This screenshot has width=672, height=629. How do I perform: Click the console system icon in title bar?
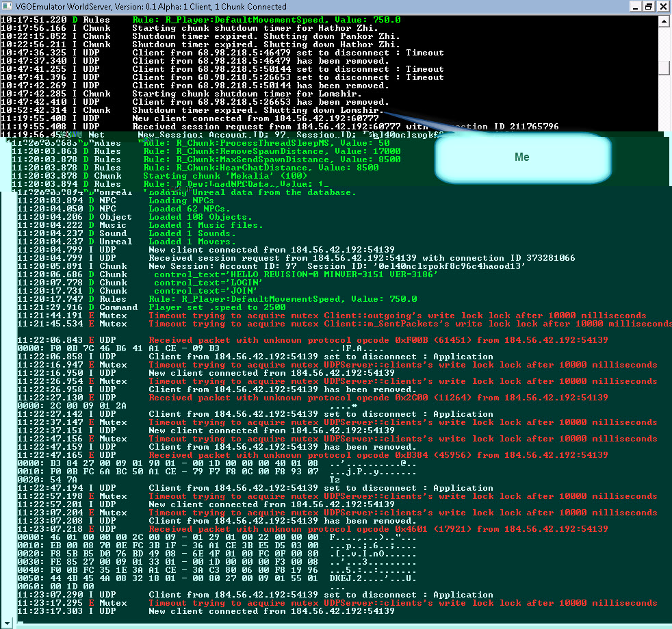(6, 6)
